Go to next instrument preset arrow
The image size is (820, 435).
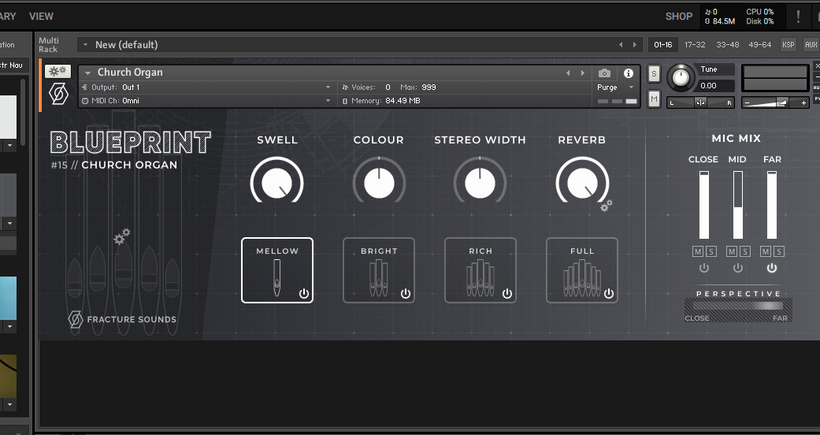click(582, 73)
